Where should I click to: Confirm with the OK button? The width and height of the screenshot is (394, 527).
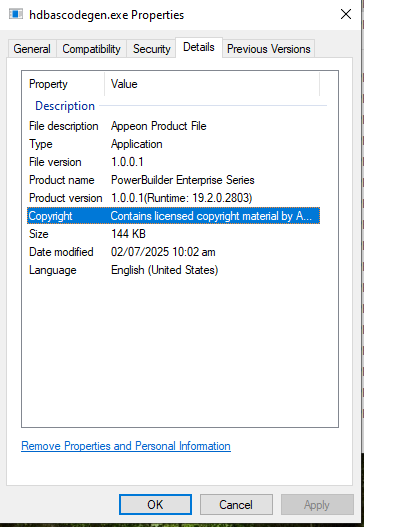pyautogui.click(x=155, y=504)
